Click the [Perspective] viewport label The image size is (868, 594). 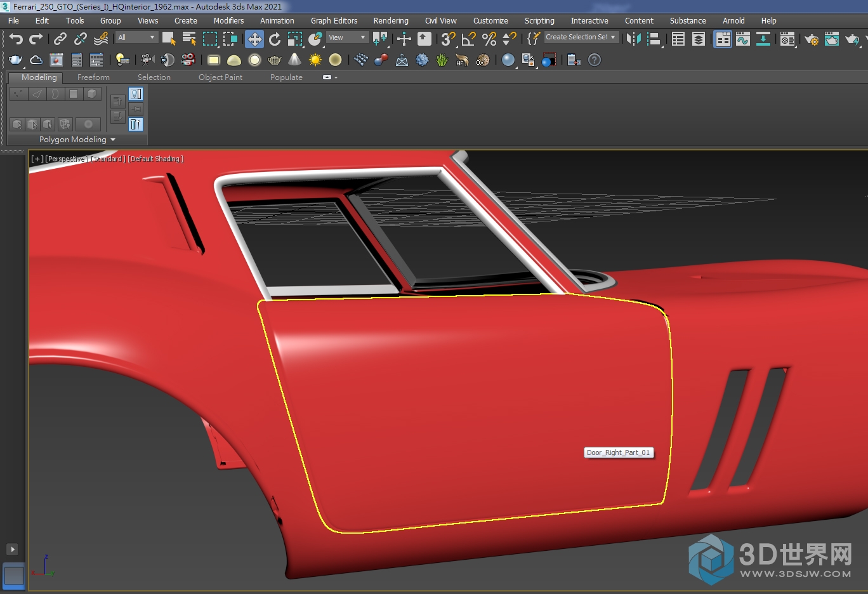[65, 159]
